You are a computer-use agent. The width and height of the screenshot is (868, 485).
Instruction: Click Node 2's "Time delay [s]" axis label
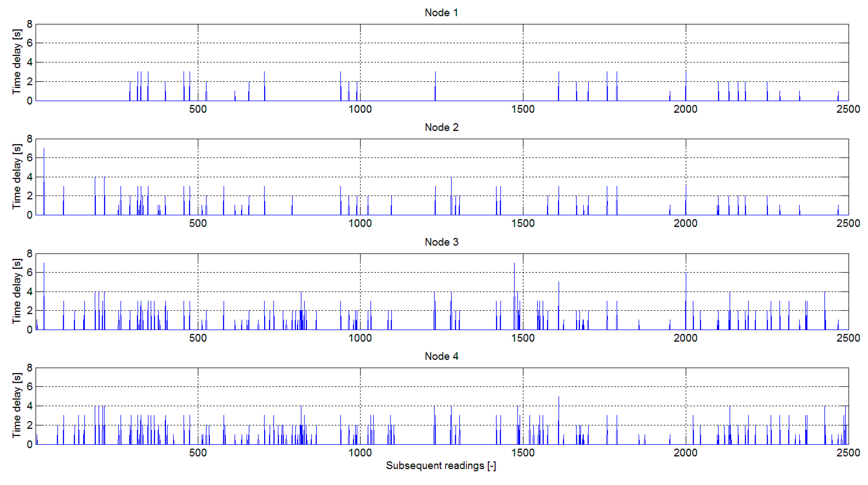coord(17,176)
